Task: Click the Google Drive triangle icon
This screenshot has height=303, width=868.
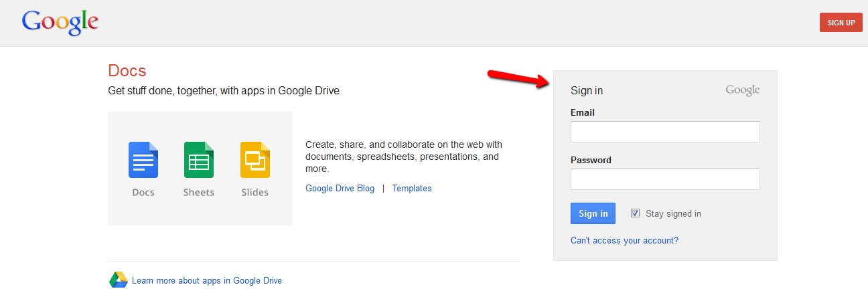Action: coord(119,280)
